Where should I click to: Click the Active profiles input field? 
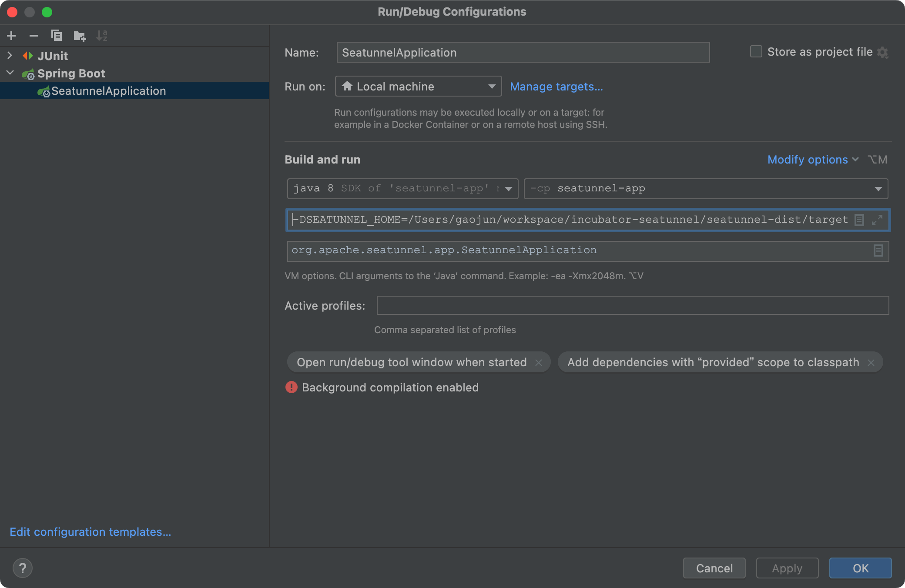(632, 306)
